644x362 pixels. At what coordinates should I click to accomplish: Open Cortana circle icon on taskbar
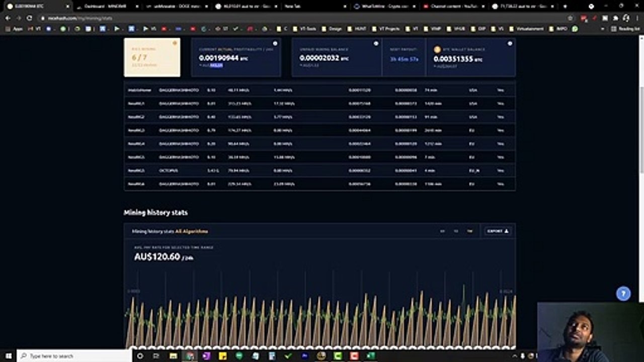click(140, 356)
